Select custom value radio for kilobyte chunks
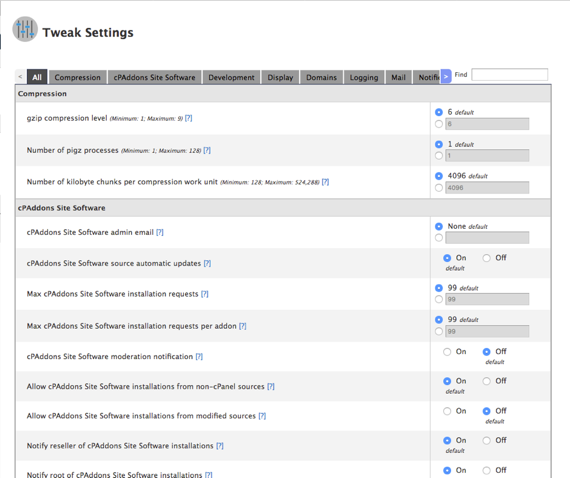The width and height of the screenshot is (570, 478). (x=439, y=188)
